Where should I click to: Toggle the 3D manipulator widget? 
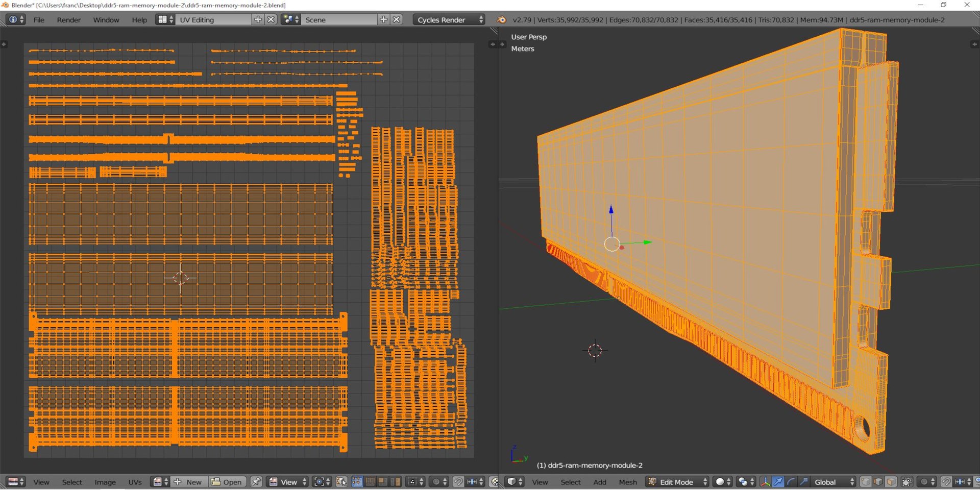(765, 482)
